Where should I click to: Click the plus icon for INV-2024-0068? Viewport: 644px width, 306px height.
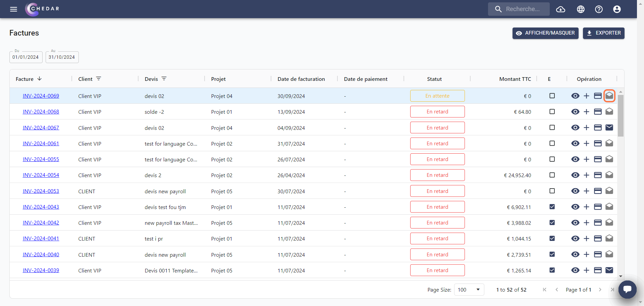586,112
